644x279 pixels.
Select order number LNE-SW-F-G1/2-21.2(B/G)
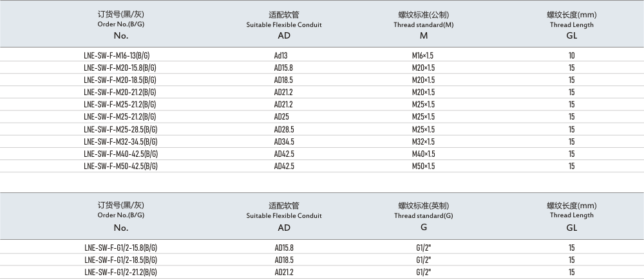(x=120, y=272)
